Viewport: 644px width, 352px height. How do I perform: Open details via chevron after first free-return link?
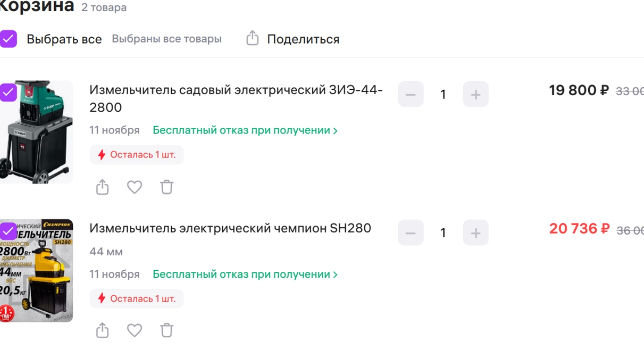pos(335,130)
